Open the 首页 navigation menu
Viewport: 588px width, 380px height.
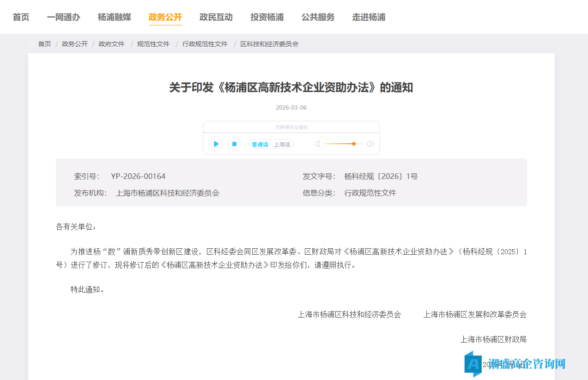click(x=21, y=17)
